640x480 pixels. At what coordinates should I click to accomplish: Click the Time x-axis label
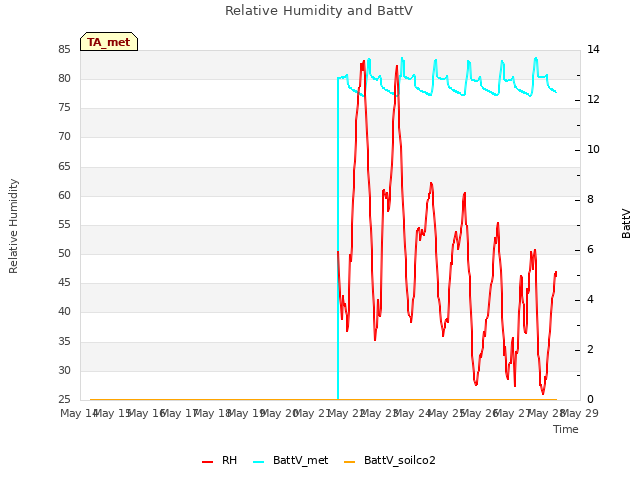point(566,429)
